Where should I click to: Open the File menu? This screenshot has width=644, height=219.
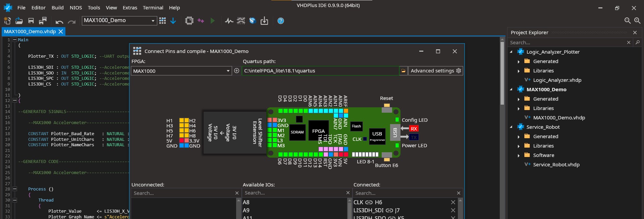21,7
